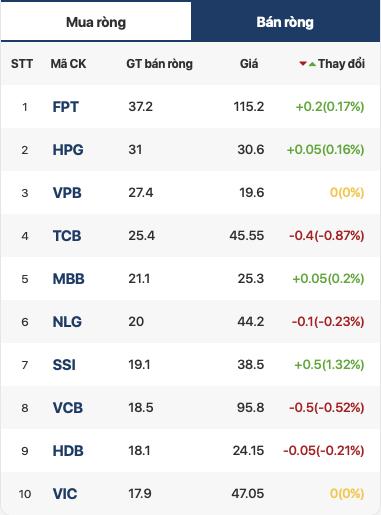Switch to the Mua ròng tab
Screen dimensions: 381x515
coord(96,22)
